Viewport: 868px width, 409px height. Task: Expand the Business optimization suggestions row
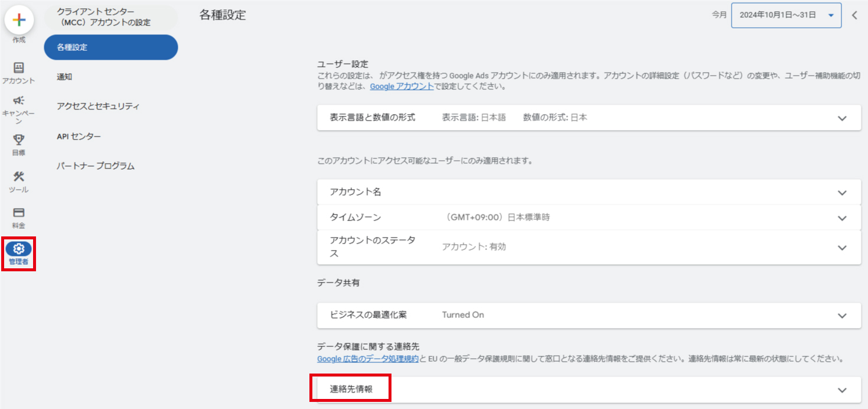[x=842, y=316]
